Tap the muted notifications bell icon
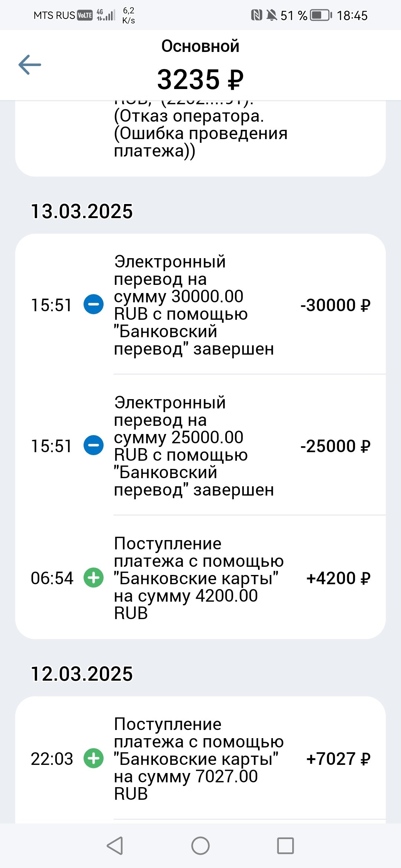The height and width of the screenshot is (868, 401). 272,15
